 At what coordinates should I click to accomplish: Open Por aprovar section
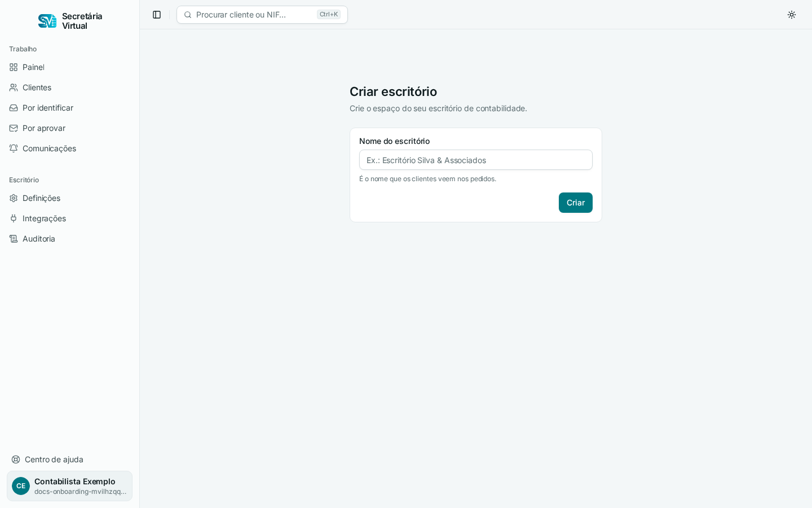coord(70,128)
